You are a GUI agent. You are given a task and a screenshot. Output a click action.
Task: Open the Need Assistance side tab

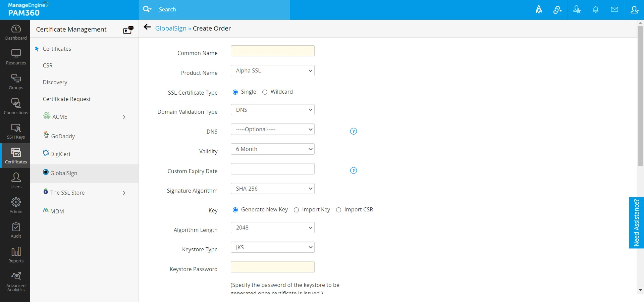tap(636, 222)
